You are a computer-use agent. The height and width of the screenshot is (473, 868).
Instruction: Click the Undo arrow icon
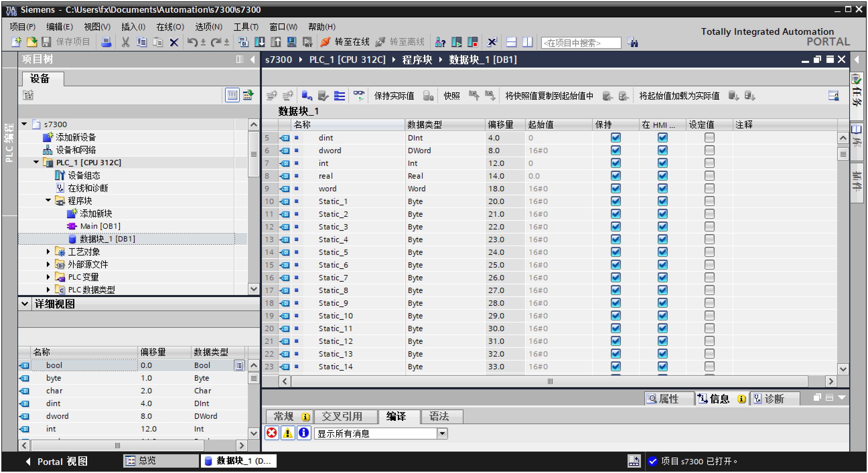[x=192, y=42]
